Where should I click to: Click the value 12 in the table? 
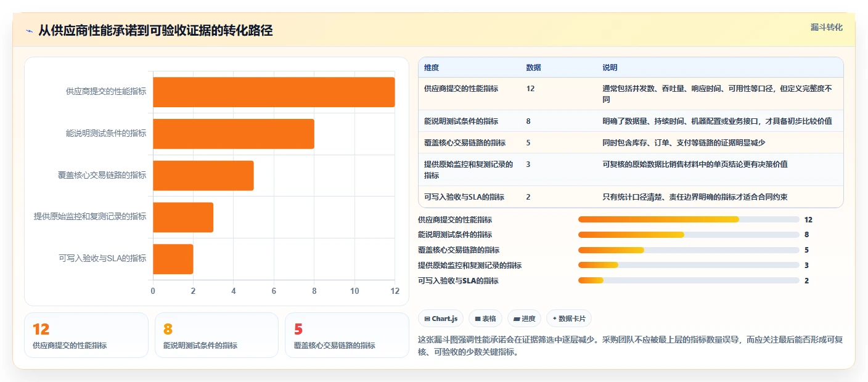pyautogui.click(x=530, y=89)
